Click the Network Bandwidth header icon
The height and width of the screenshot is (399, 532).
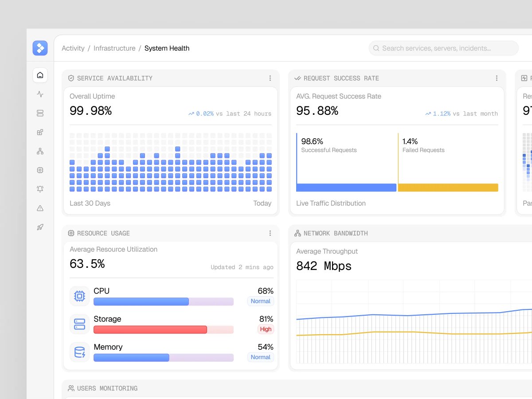click(x=297, y=233)
